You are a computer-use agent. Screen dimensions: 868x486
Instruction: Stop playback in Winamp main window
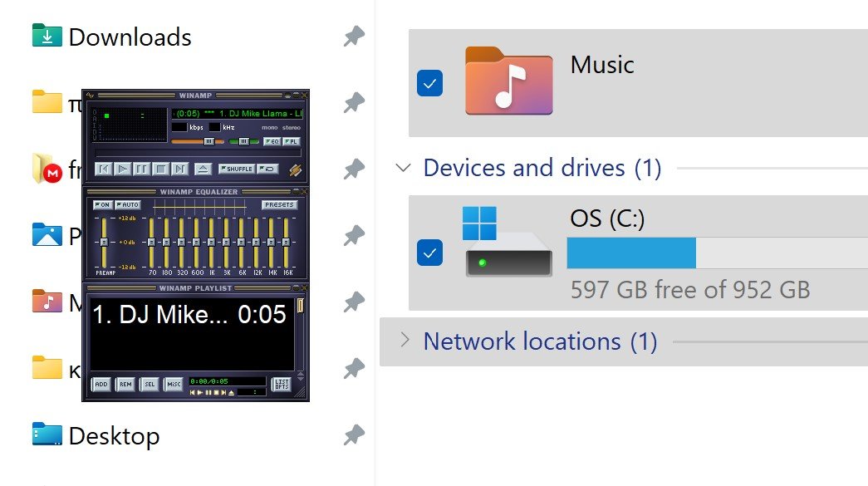point(160,169)
